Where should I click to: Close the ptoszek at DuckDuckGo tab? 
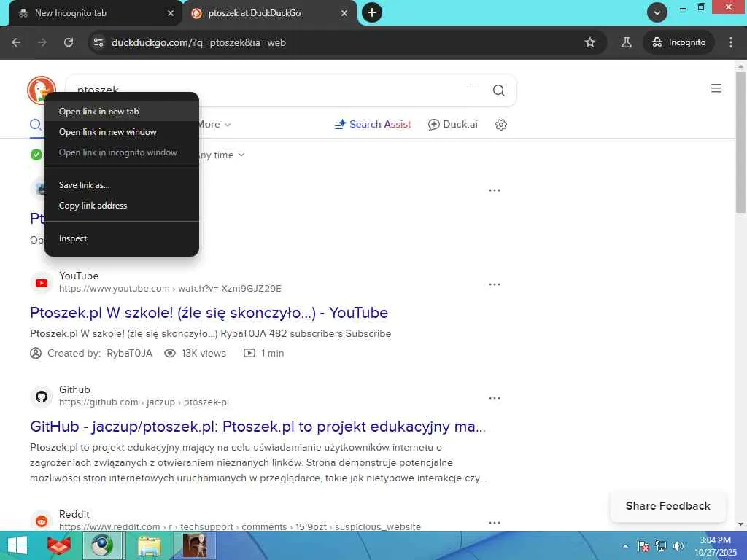tap(344, 13)
